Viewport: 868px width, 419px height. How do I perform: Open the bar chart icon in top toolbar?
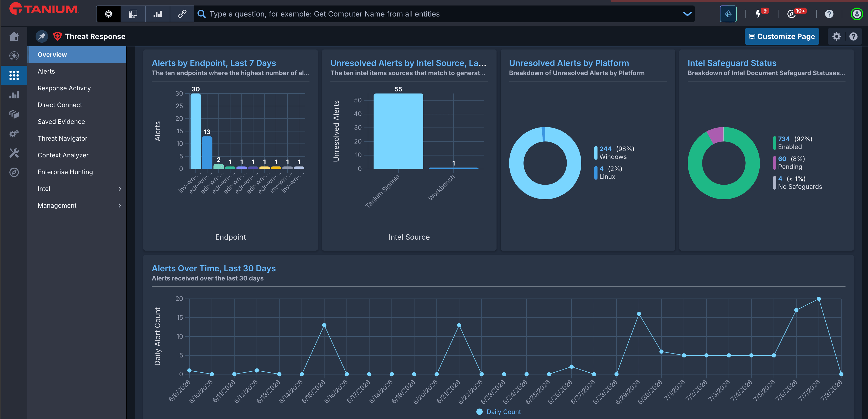click(158, 14)
